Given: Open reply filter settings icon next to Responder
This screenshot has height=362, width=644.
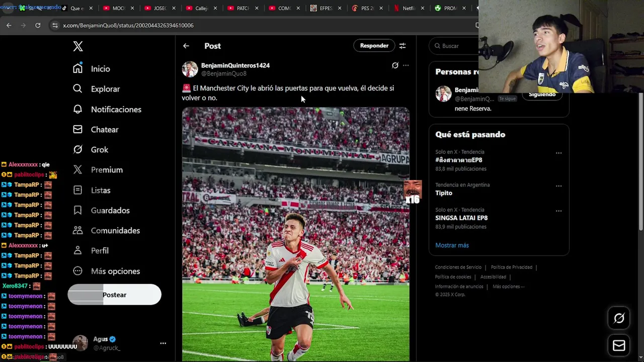Looking at the screenshot, I should coord(403,46).
